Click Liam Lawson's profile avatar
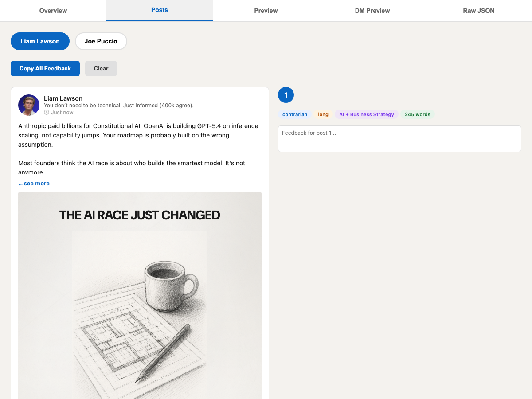Image resolution: width=532 pixels, height=399 pixels. point(29,105)
